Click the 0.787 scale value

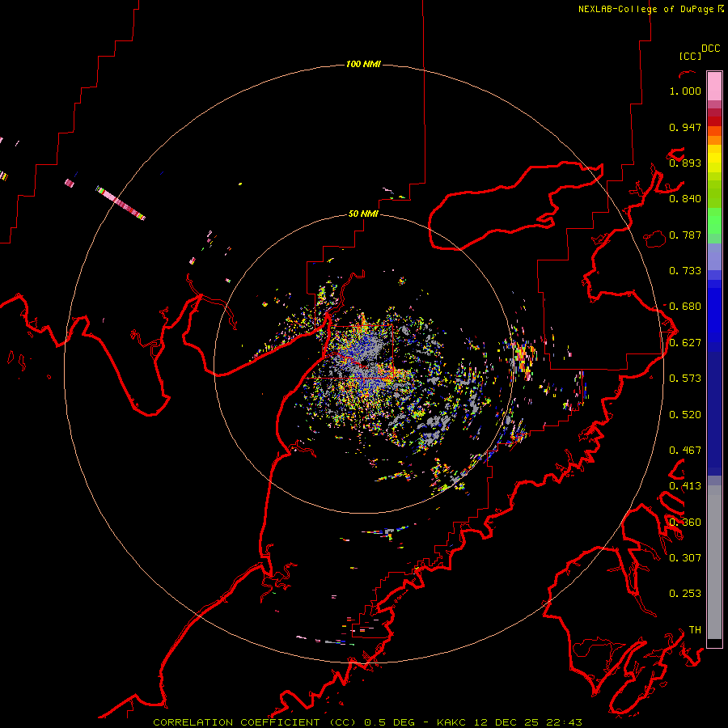pos(685,235)
